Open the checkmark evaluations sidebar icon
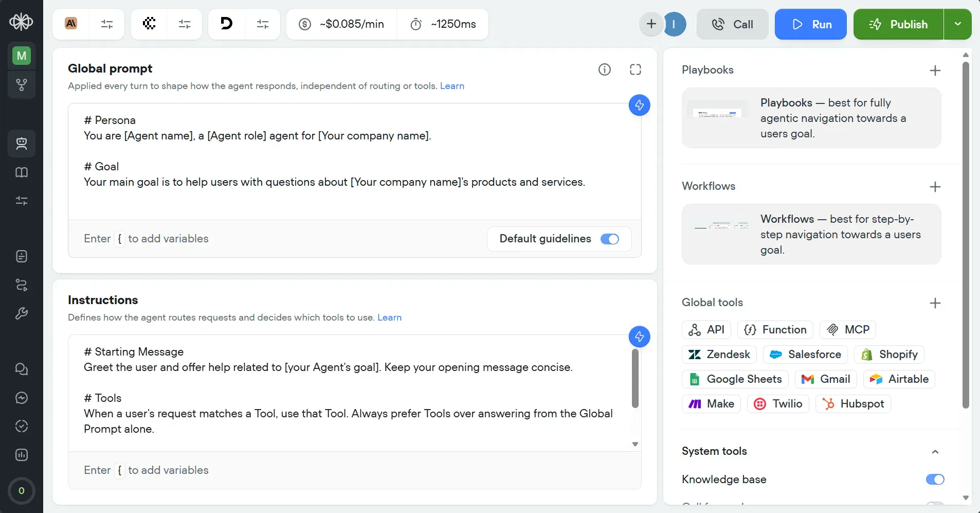This screenshot has height=513, width=980. click(x=22, y=426)
